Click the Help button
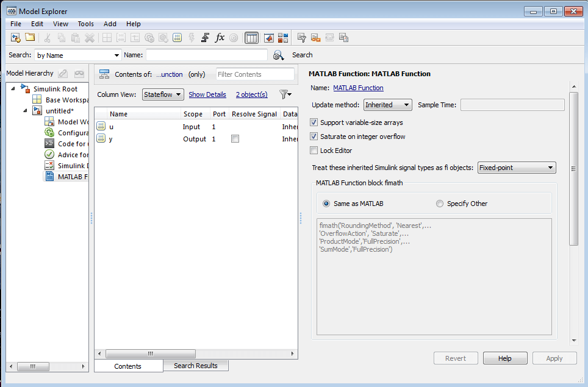This screenshot has width=588, height=387. tap(505, 358)
